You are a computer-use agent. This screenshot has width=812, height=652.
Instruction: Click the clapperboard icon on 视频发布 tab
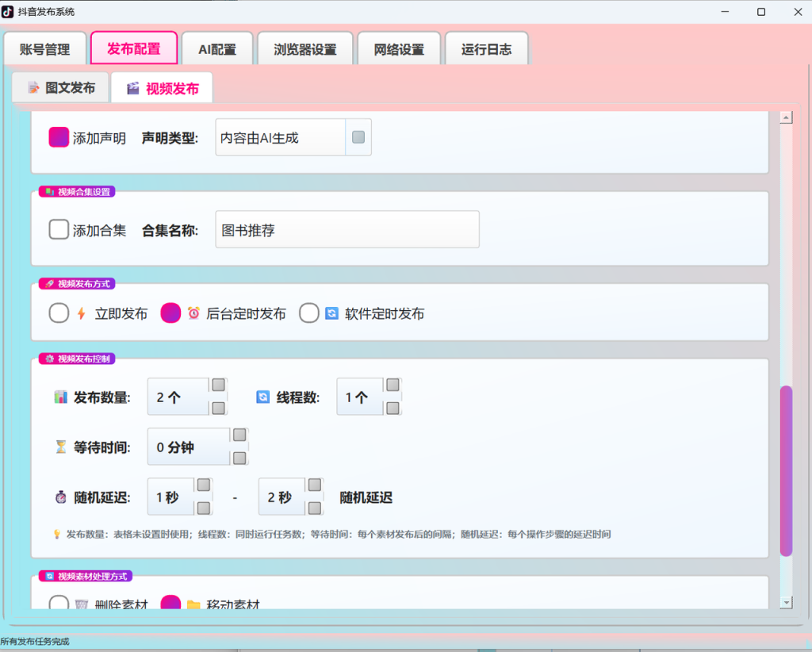tap(133, 88)
